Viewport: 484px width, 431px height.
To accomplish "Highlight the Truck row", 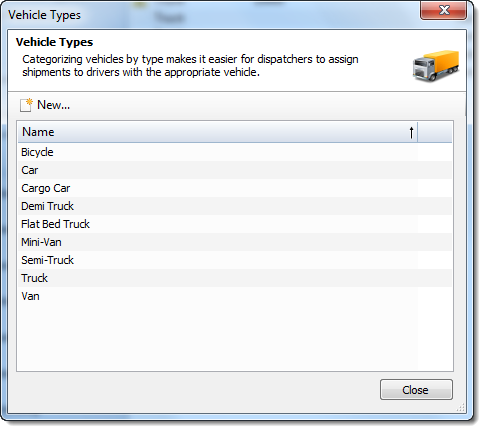I will click(x=235, y=278).
